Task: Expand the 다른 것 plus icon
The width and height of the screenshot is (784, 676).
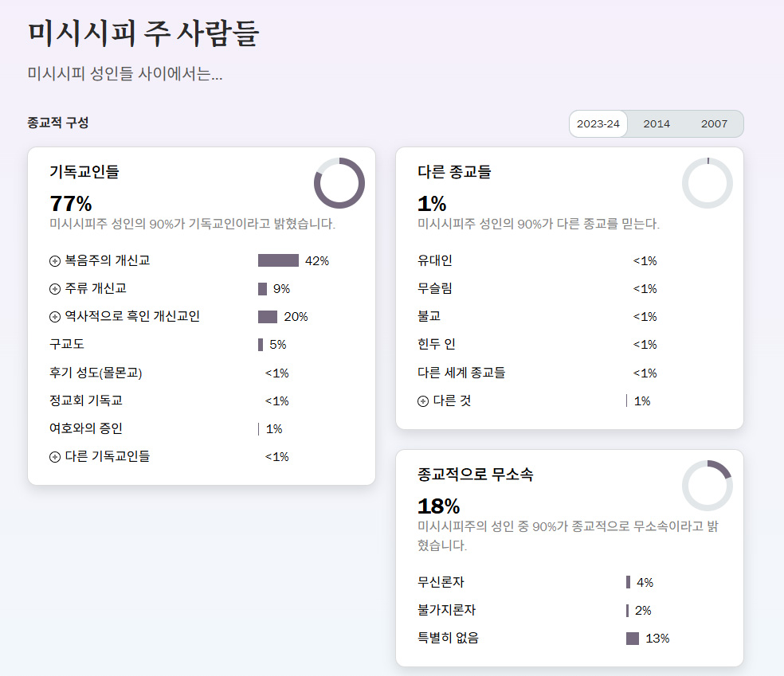Action: 423,401
